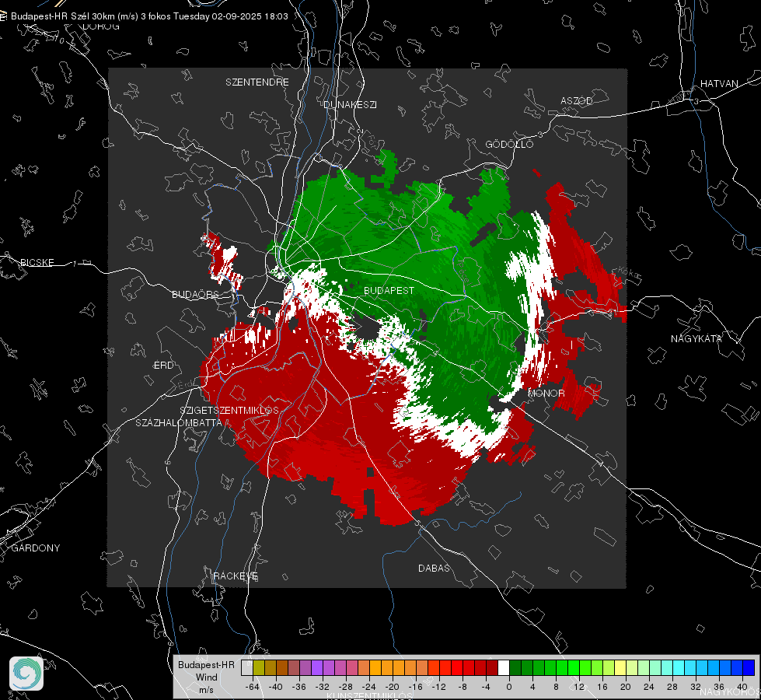Click the BICSKE map label

(x=37, y=262)
